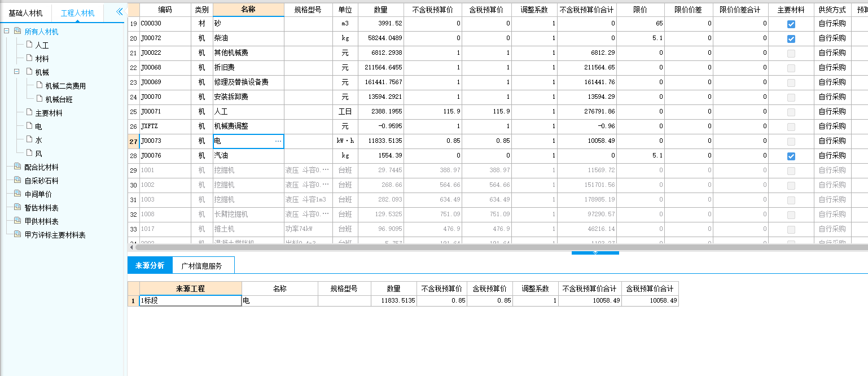This screenshot has width=868, height=376.
Task: Click the 来源工程 column header
Action: coord(190,288)
